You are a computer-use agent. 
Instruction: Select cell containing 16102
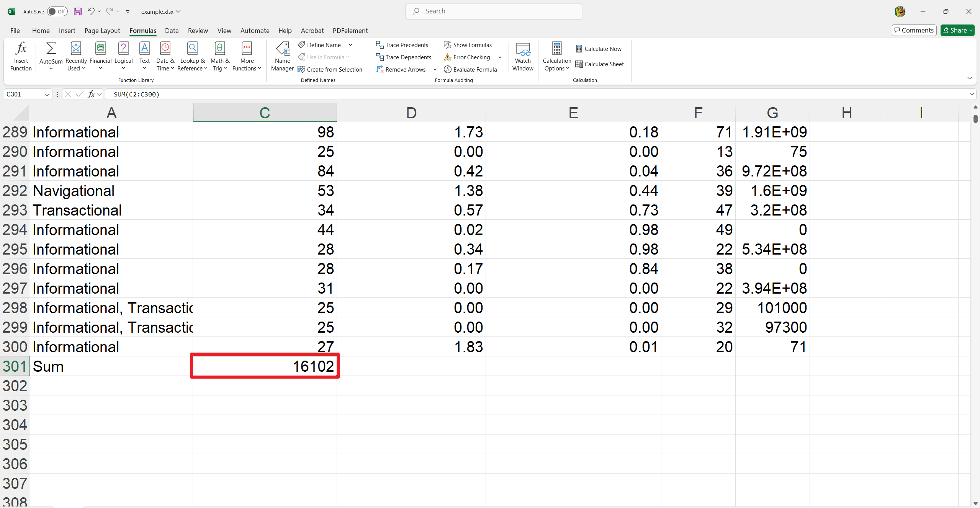[265, 366]
